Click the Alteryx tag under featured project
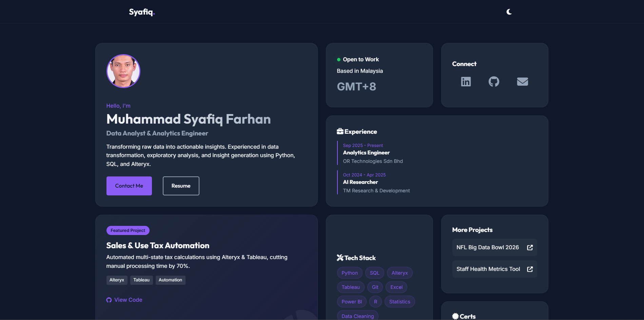Screen dimensions: 644x320 tap(117, 280)
